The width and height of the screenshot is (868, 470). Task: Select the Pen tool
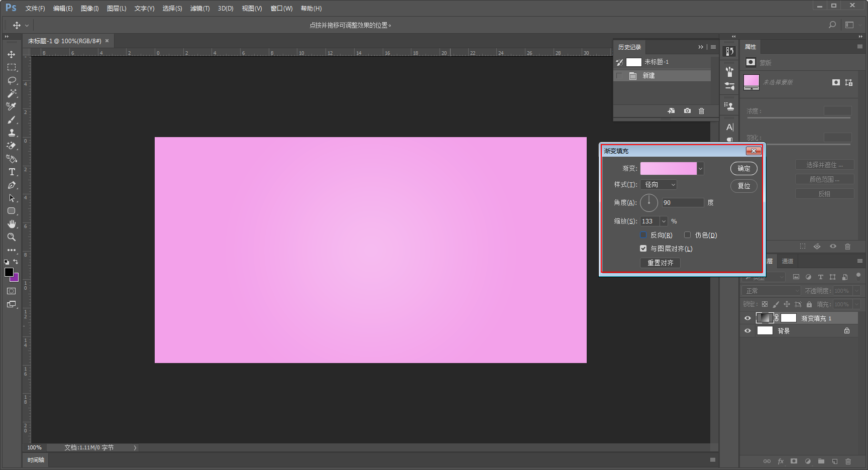pyautogui.click(x=12, y=185)
